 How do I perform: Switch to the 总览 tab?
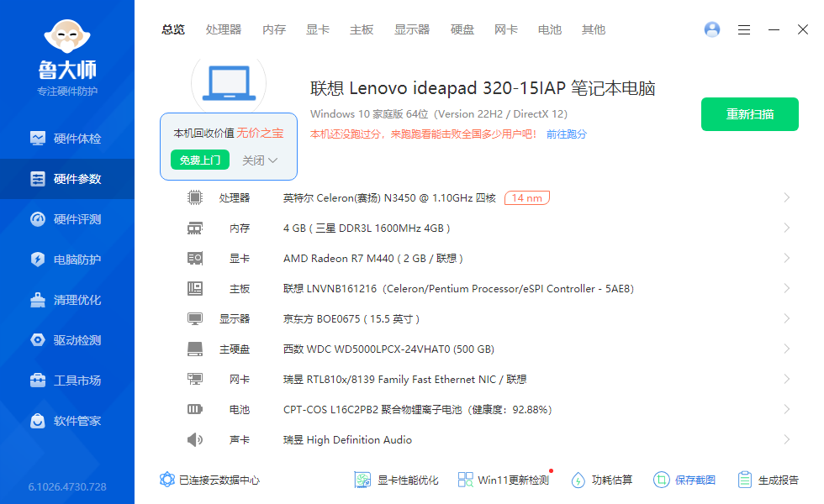coord(173,30)
